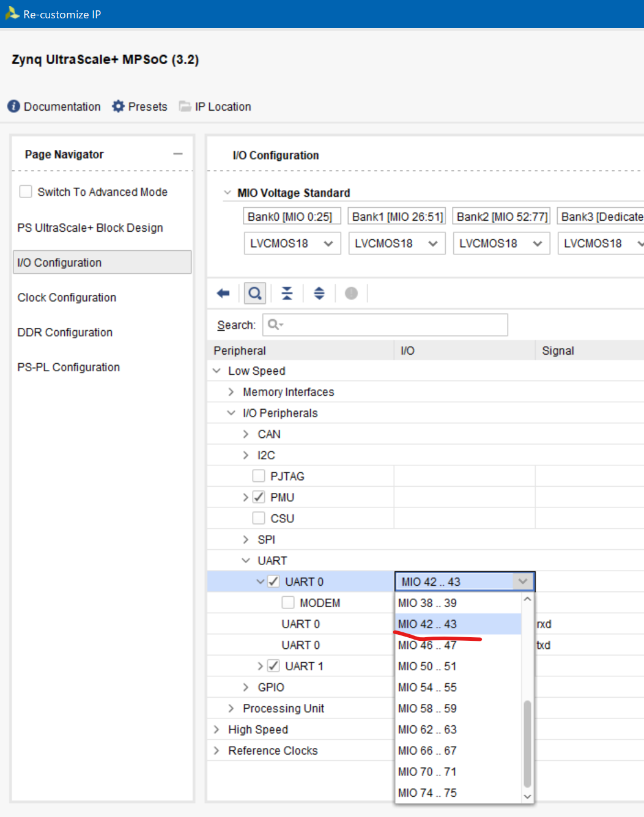Screen dimensions: 644x817
Task: Select MIO 66 .. 67 option
Action: [x=459, y=750]
